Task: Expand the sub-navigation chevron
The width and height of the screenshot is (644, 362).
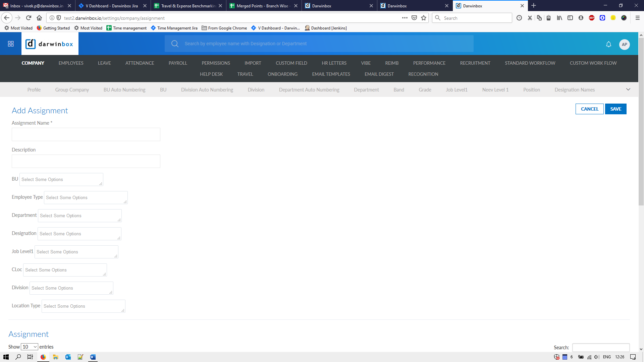Action: tap(628, 89)
